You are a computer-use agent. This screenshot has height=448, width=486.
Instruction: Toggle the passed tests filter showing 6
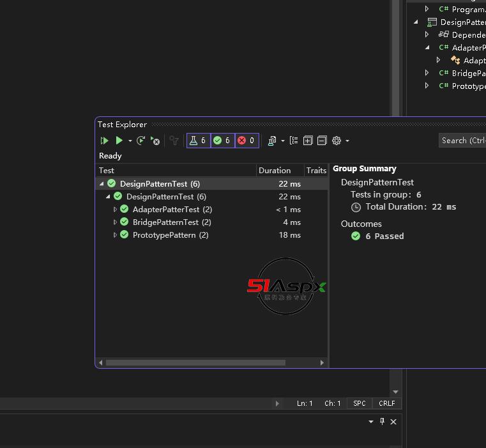222,141
